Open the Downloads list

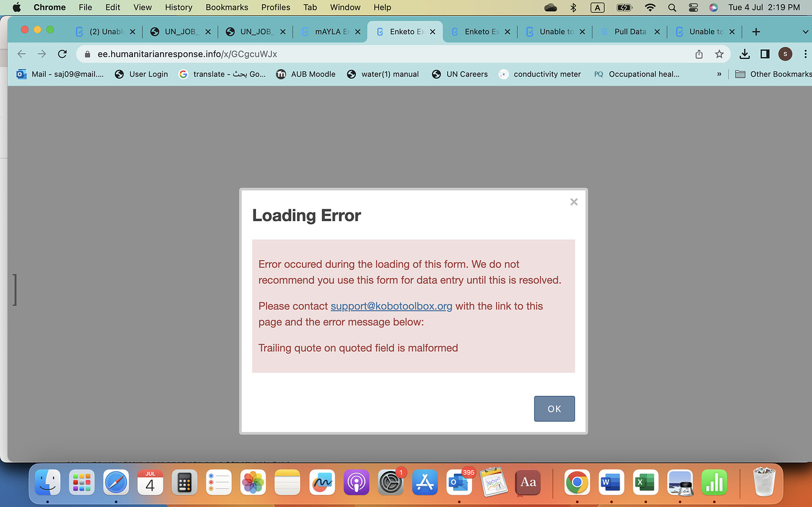tap(744, 54)
